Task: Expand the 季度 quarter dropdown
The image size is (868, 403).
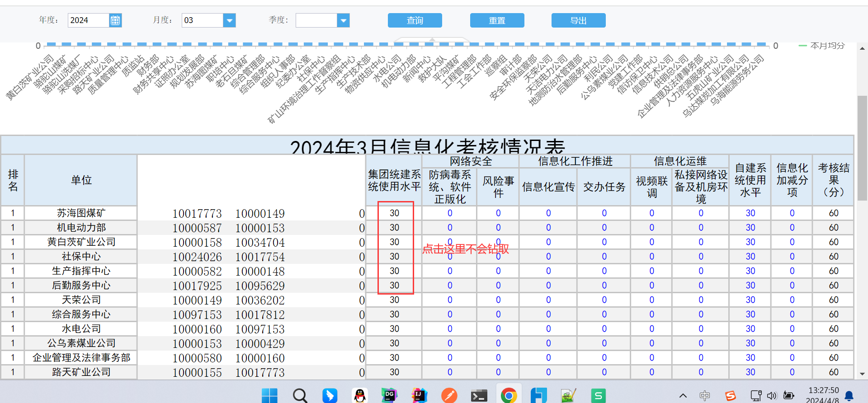Action: (344, 20)
